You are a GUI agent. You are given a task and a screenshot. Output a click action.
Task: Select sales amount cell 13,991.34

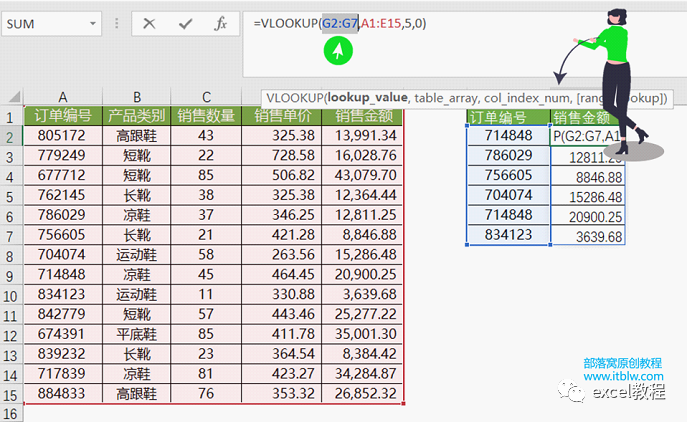click(x=362, y=135)
